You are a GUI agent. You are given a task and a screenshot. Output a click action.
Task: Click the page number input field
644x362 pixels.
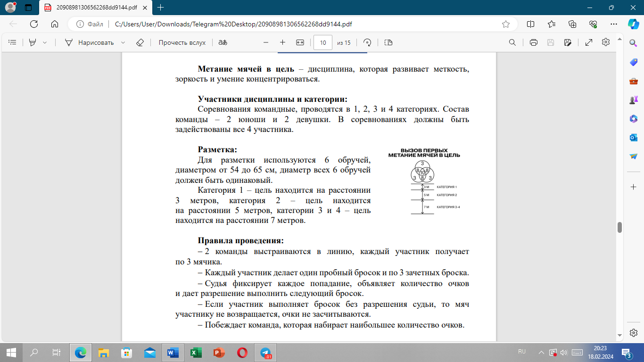tap(323, 42)
